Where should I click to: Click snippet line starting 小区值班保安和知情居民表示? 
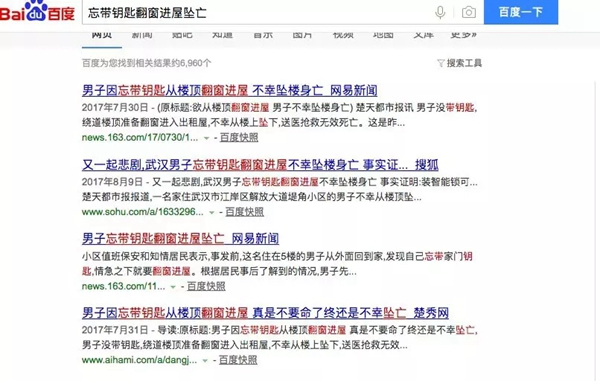coord(277,256)
